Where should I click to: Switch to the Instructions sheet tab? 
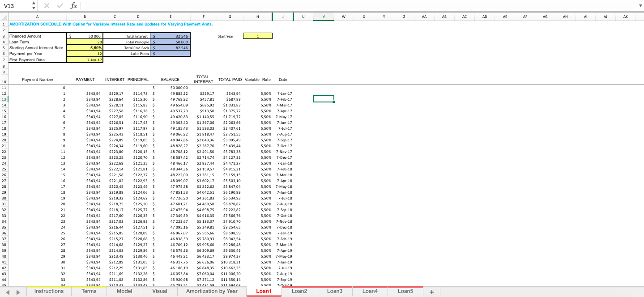pyautogui.click(x=49, y=291)
